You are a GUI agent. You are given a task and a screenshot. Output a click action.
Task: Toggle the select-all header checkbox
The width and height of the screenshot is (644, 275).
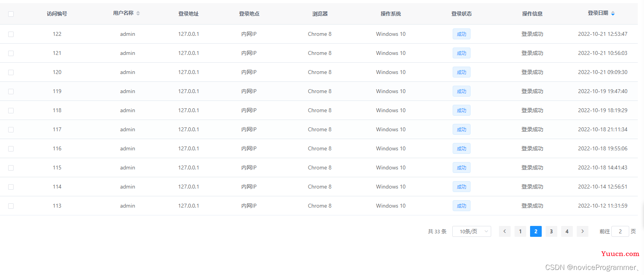(11, 14)
